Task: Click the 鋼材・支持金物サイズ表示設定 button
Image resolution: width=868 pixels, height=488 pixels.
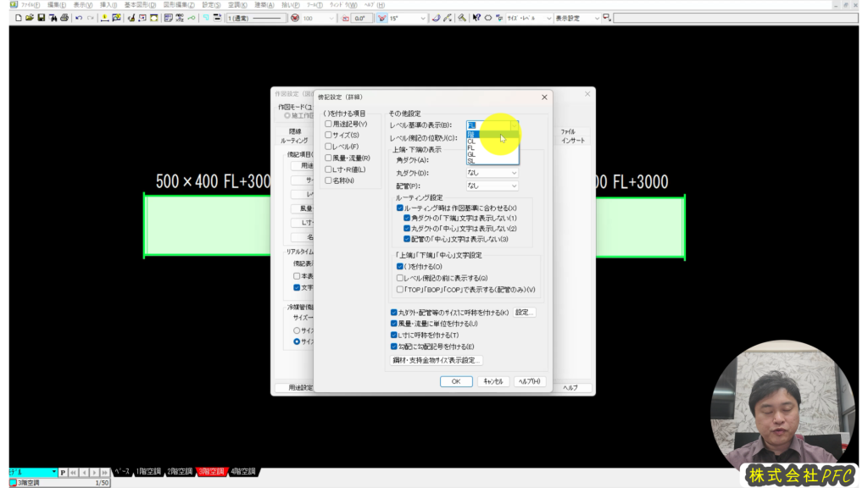Action: click(437, 361)
